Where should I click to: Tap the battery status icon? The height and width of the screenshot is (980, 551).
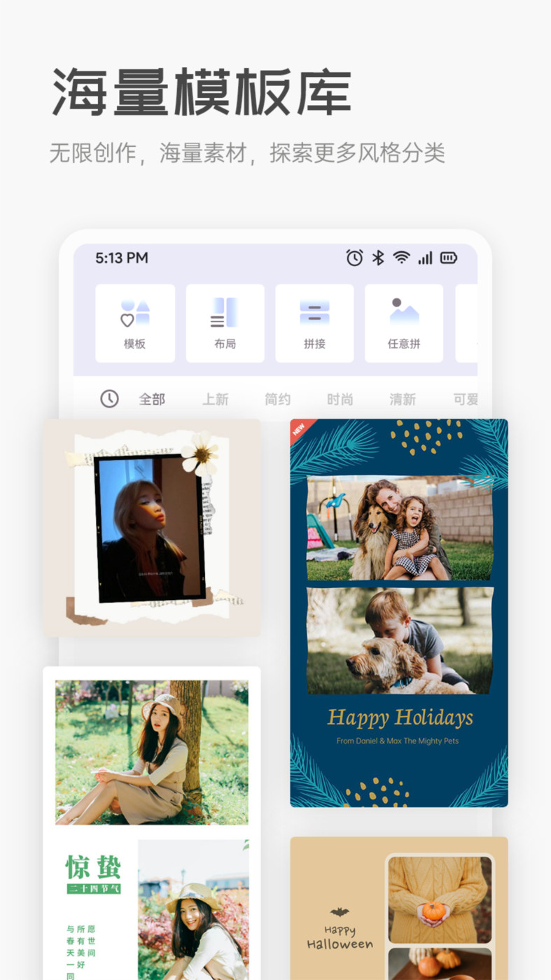(448, 258)
